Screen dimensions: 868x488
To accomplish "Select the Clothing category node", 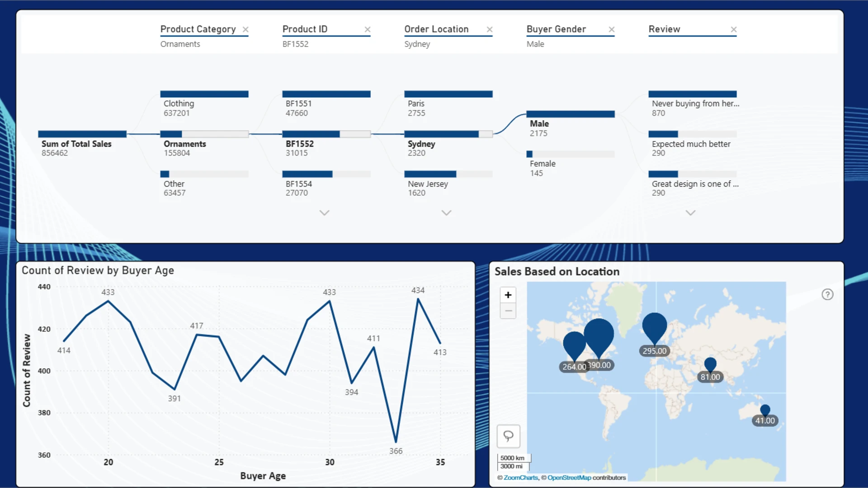I will pos(204,104).
